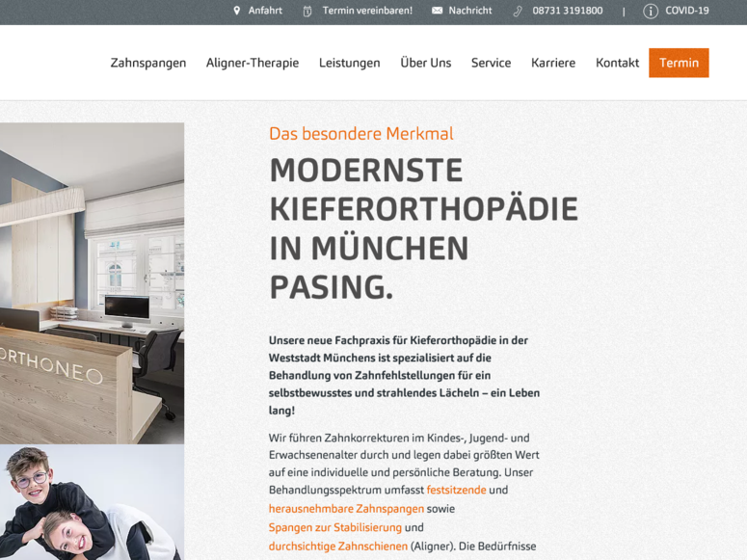The width and height of the screenshot is (747, 560).
Task: Click the COVID-19 info circle icon
Action: pyautogui.click(x=651, y=11)
